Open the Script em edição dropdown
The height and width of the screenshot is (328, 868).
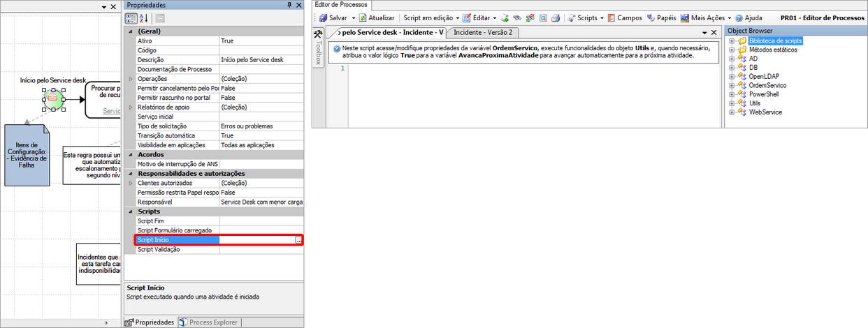pos(431,18)
